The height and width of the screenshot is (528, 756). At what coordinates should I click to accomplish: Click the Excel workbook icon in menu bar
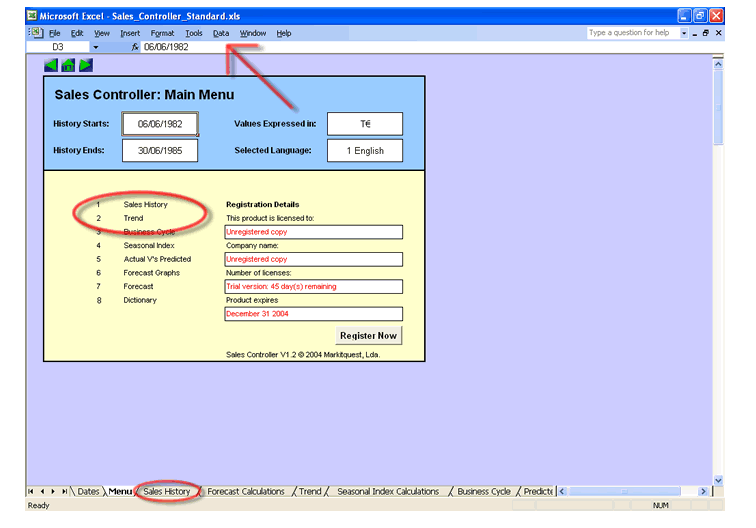click(36, 33)
